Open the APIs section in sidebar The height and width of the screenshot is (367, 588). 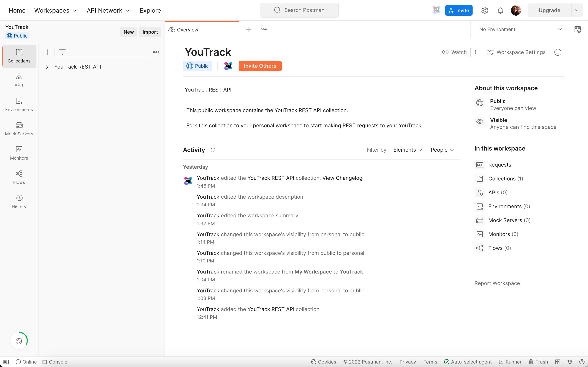[x=19, y=80]
